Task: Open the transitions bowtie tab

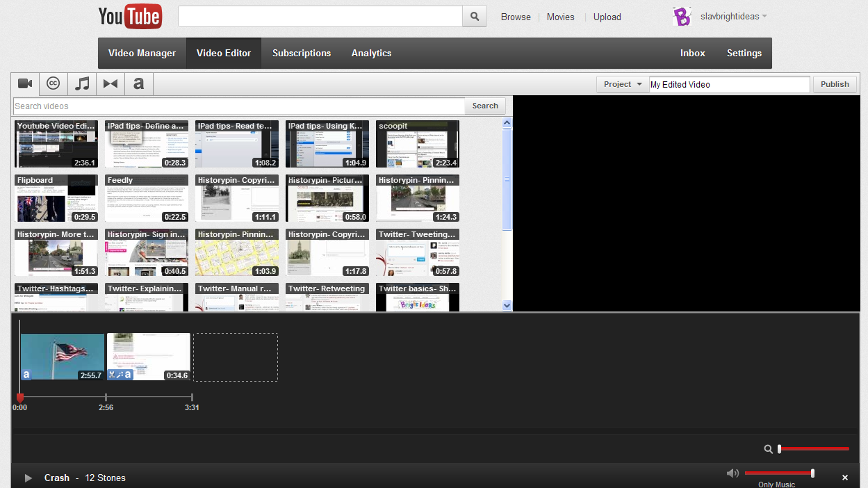Action: 110,83
